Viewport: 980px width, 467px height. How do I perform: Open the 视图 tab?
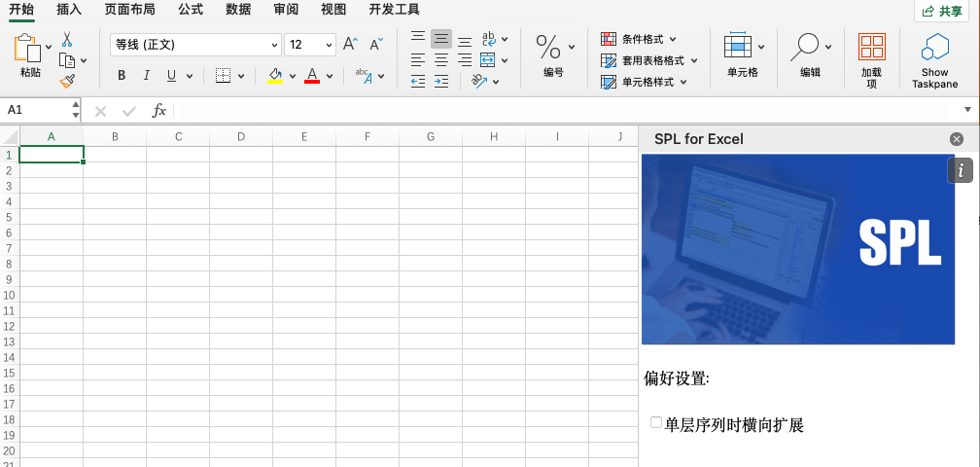pos(333,10)
